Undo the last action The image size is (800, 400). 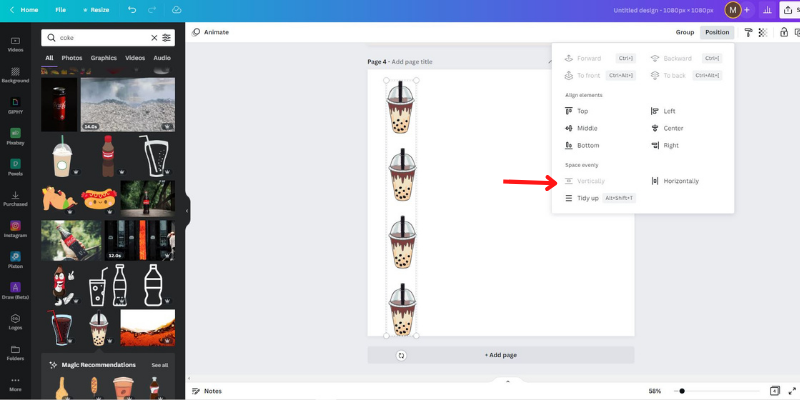click(x=132, y=10)
